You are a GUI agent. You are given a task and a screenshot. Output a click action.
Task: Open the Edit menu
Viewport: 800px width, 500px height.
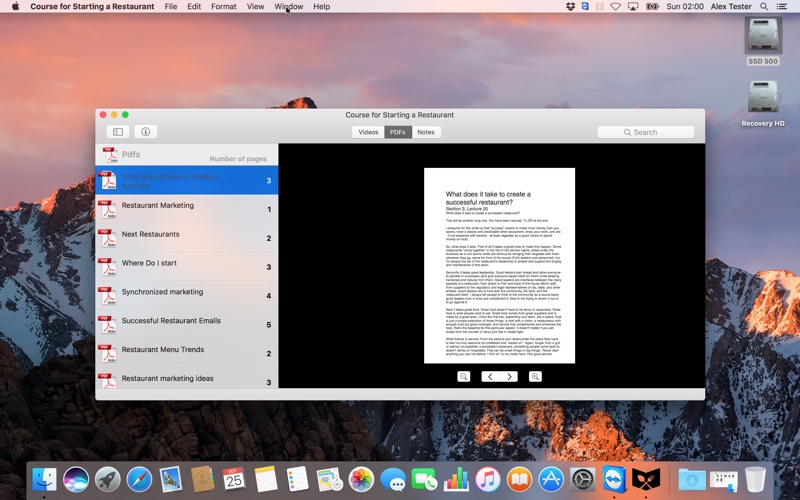(194, 6)
